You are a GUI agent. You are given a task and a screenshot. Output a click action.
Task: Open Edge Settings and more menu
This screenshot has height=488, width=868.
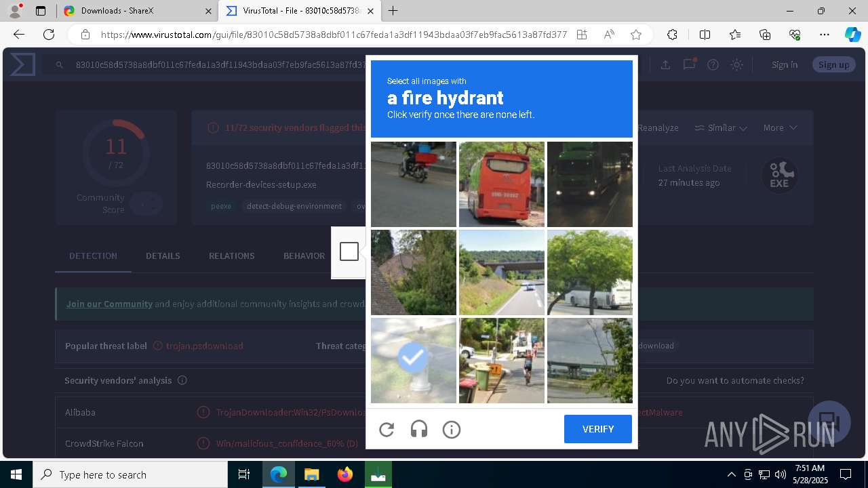click(x=825, y=35)
